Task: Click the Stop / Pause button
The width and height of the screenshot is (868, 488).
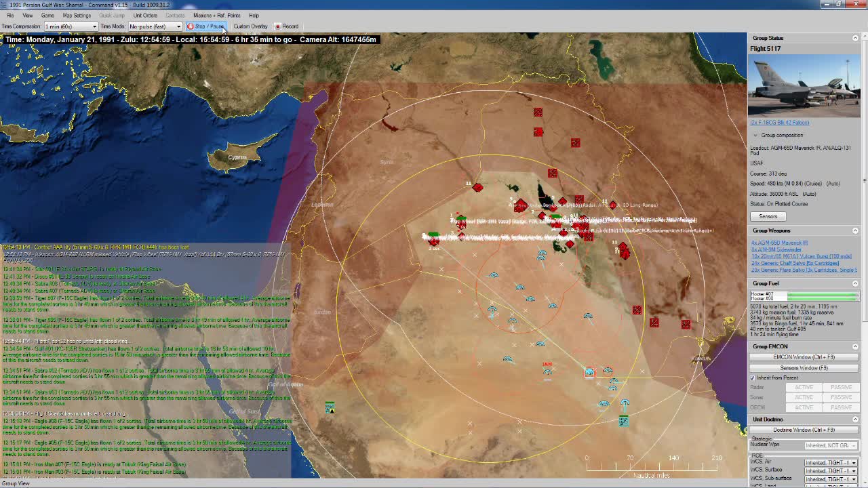Action: tap(205, 26)
